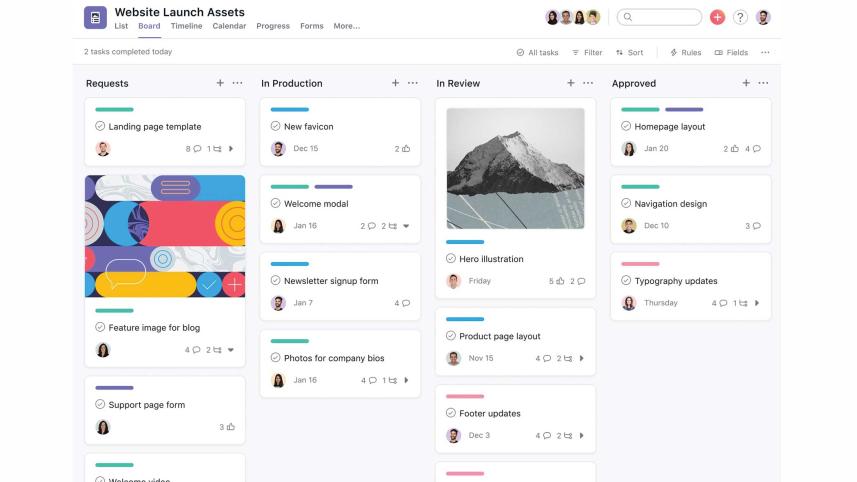The width and height of the screenshot is (857, 482).
Task: Check off the Typography updates task
Action: coord(626,281)
